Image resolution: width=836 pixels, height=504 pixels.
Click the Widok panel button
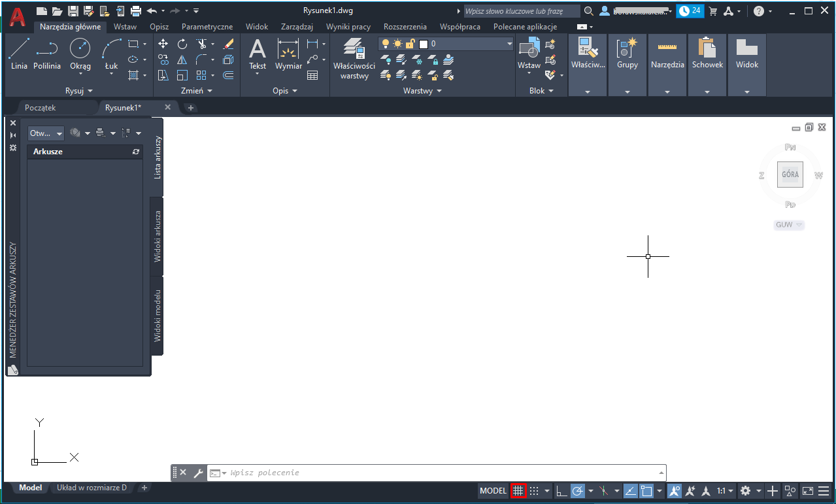tap(747, 65)
